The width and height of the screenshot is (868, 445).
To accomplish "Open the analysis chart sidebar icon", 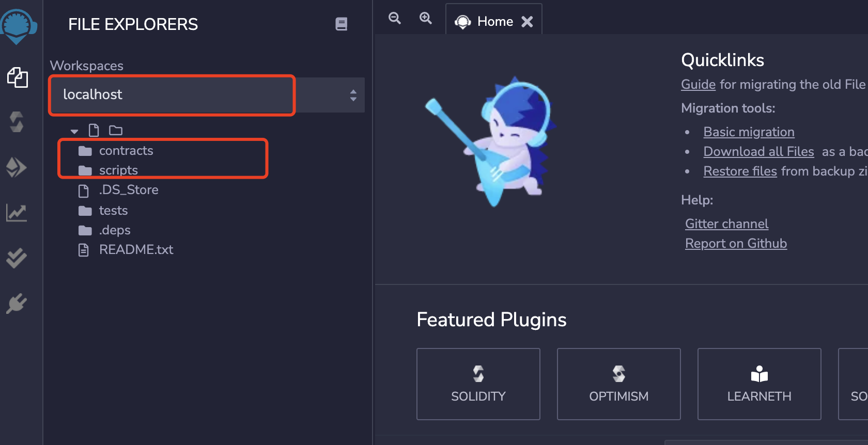I will 17,212.
